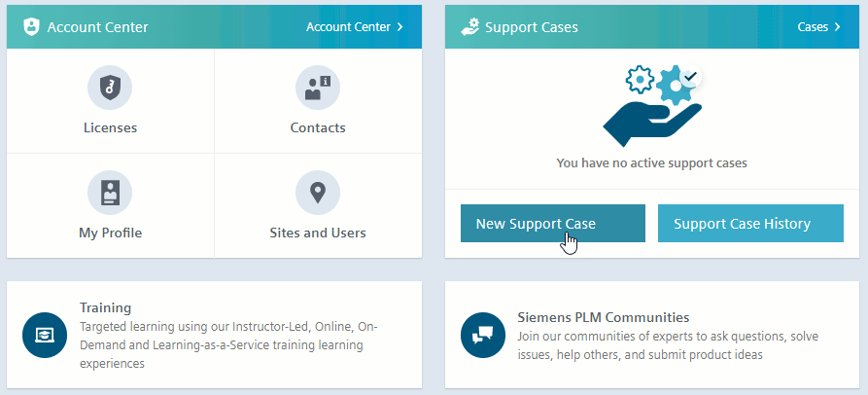Expand the Account Center chevron link
The width and height of the screenshot is (868, 395).
[355, 27]
